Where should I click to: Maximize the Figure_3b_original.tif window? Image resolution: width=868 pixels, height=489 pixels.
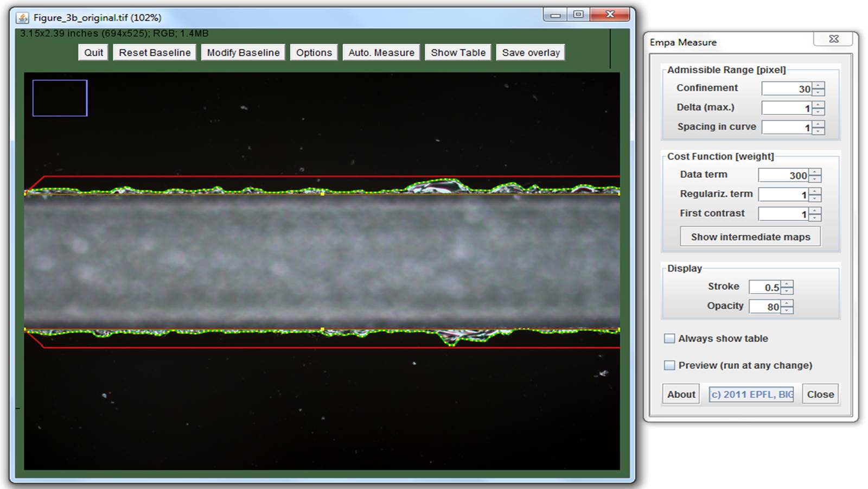579,15
